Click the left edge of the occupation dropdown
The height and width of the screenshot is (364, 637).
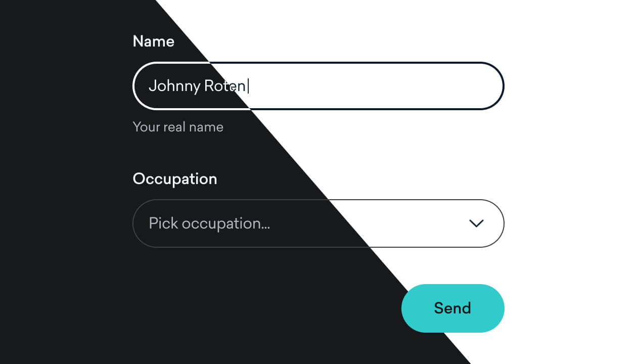click(x=133, y=223)
